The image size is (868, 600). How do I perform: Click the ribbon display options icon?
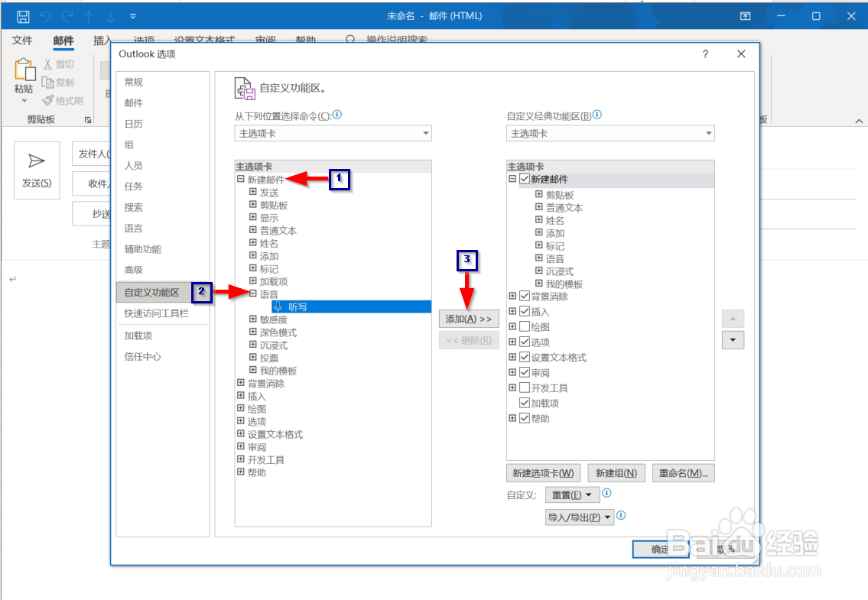click(x=745, y=16)
